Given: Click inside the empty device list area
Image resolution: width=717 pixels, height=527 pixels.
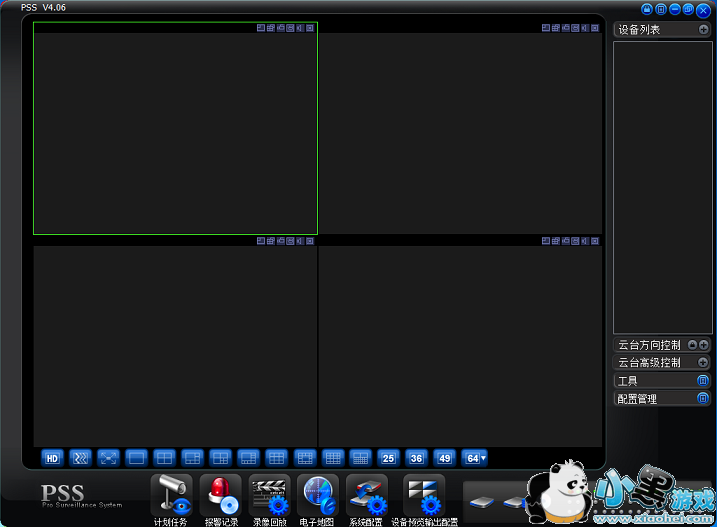Looking at the screenshot, I should coord(663,188).
